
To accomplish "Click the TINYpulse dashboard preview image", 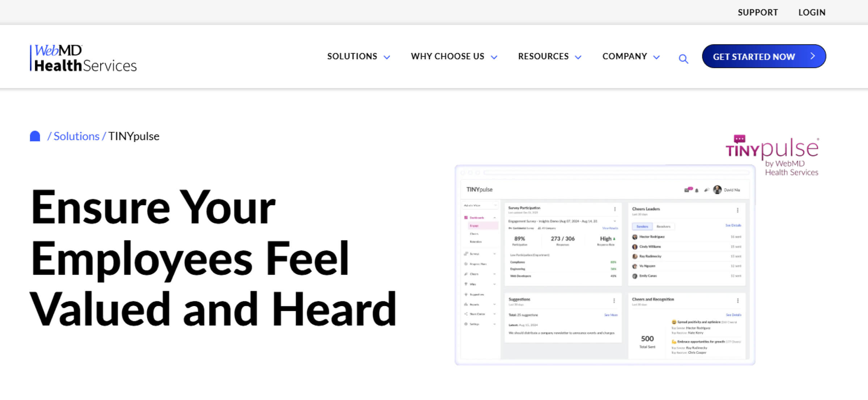I will [605, 275].
